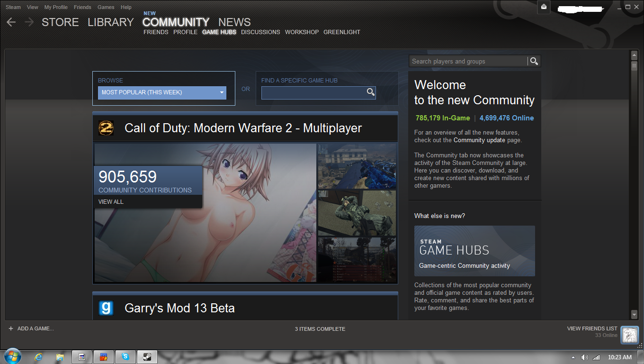Switch to the Workshop tab
The width and height of the screenshot is (644, 364).
coord(302,32)
